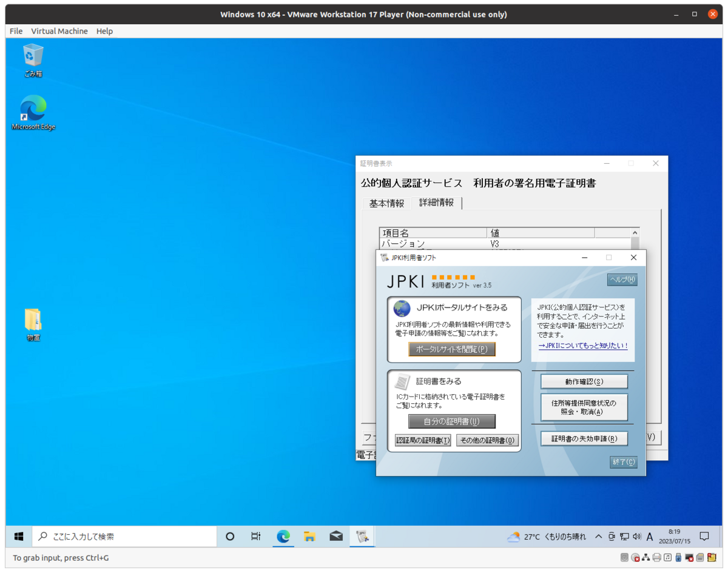Open the clock showing 8:19 2023/07/15
The height and width of the screenshot is (573, 728).
(675, 536)
